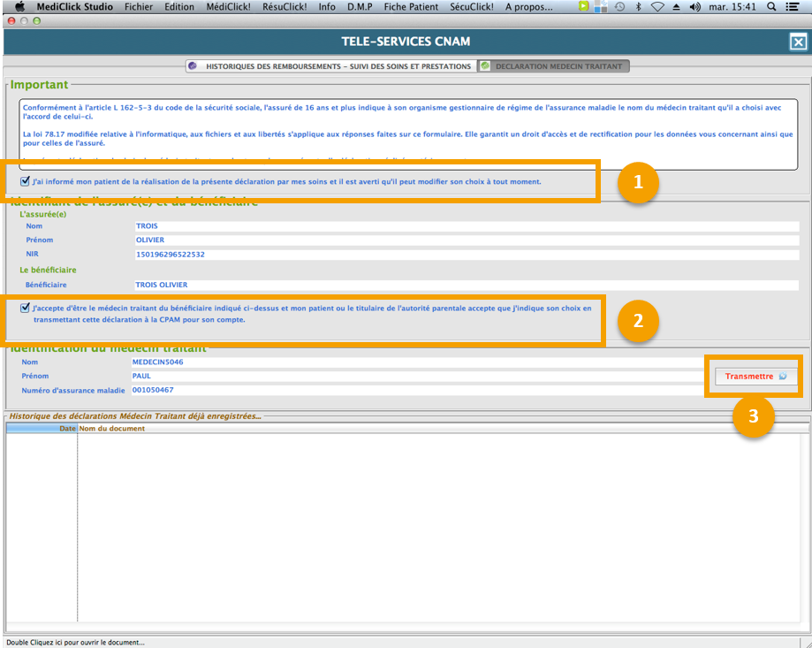Open the D.M.P menu
Viewport: 812px width, 648px height.
click(360, 6)
